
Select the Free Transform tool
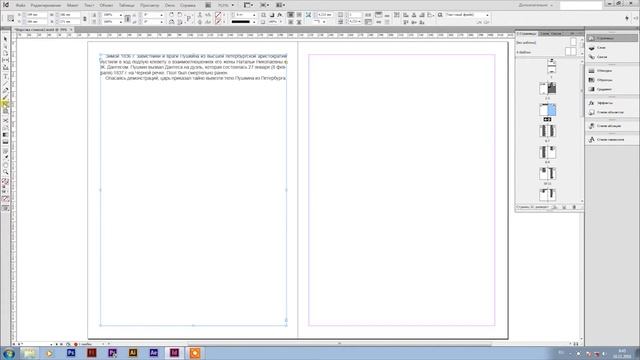point(5,128)
